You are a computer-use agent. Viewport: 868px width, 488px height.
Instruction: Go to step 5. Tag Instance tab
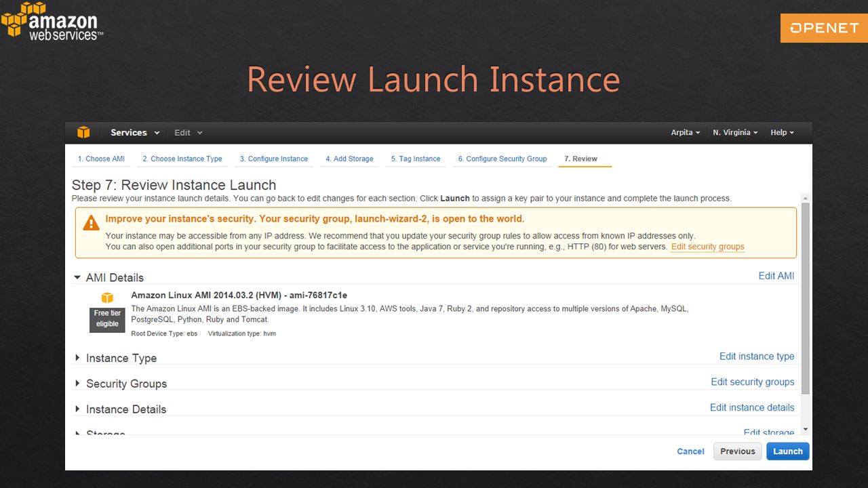tap(416, 159)
